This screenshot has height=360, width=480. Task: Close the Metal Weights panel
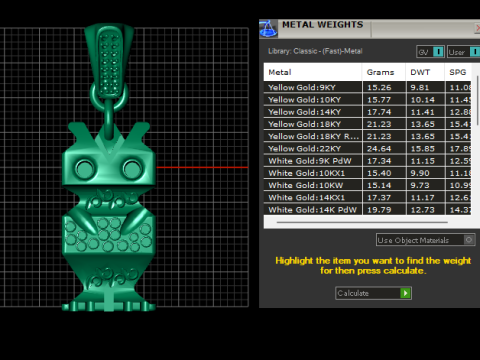pyautogui.click(x=478, y=28)
